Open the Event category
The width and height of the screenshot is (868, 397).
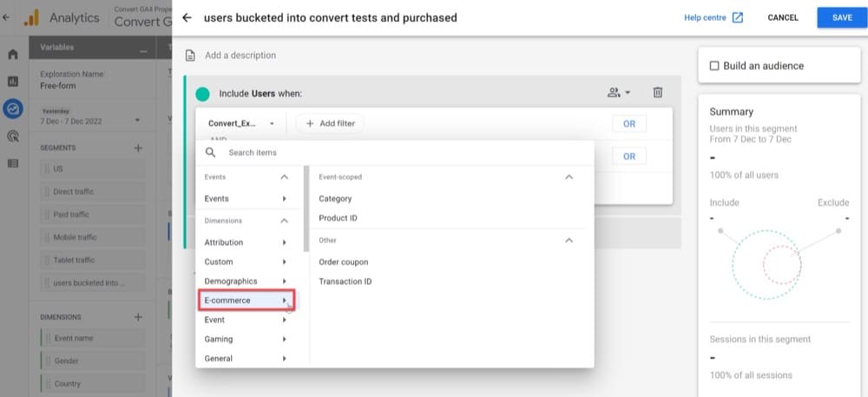click(247, 320)
